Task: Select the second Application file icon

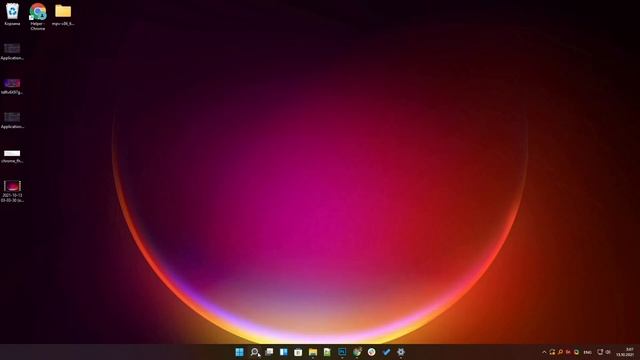Action: 12,120
